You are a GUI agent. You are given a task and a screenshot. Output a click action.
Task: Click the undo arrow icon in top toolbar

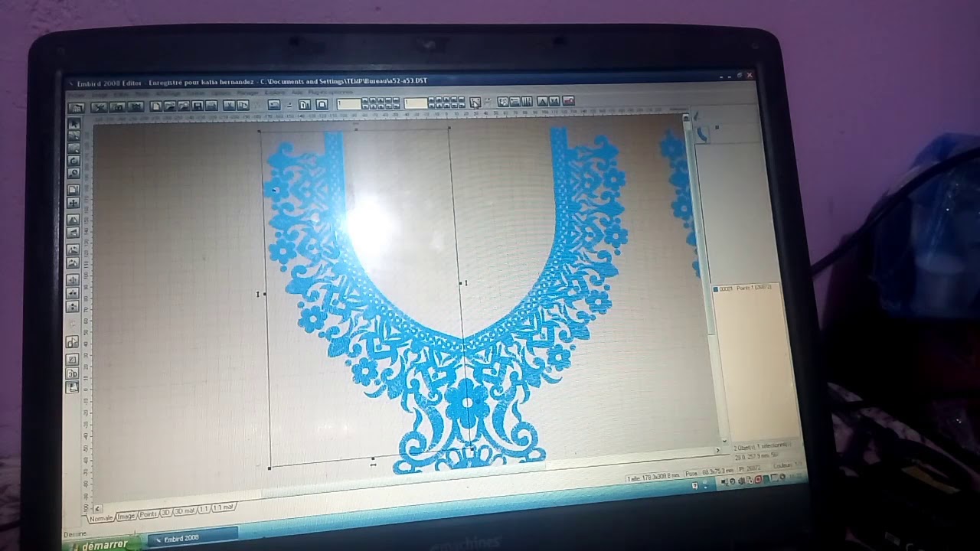[x=274, y=105]
